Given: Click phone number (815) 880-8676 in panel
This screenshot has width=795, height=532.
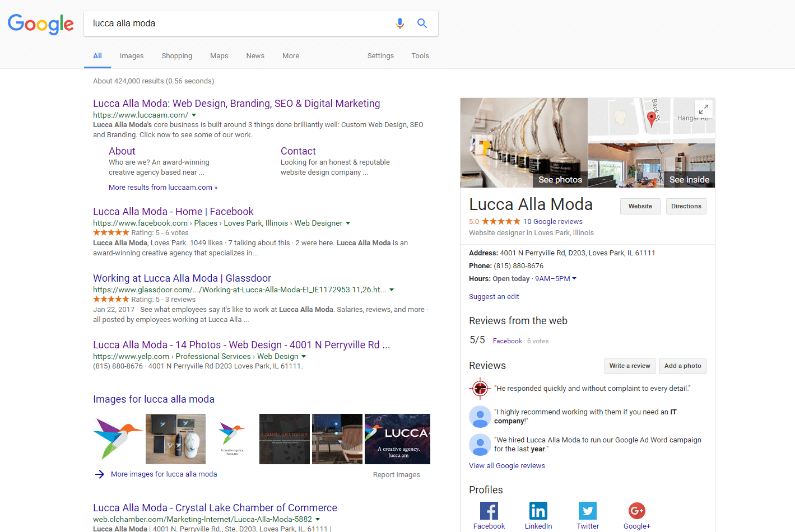Looking at the screenshot, I should 519,266.
